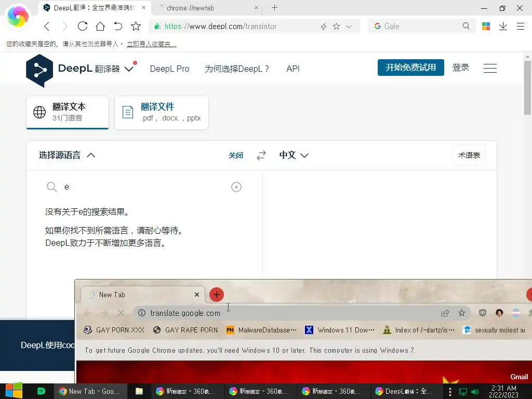Open Index of /~dartz/is bookmark
532x399 pixels.
[x=418, y=330]
